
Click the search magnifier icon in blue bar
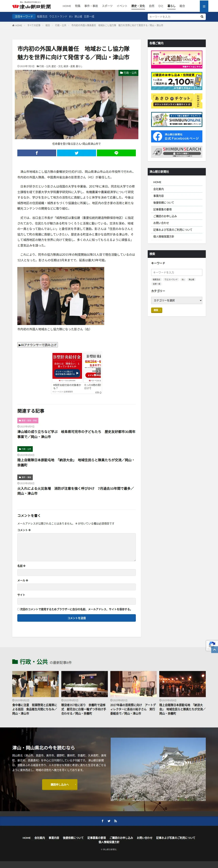tap(202, 16)
